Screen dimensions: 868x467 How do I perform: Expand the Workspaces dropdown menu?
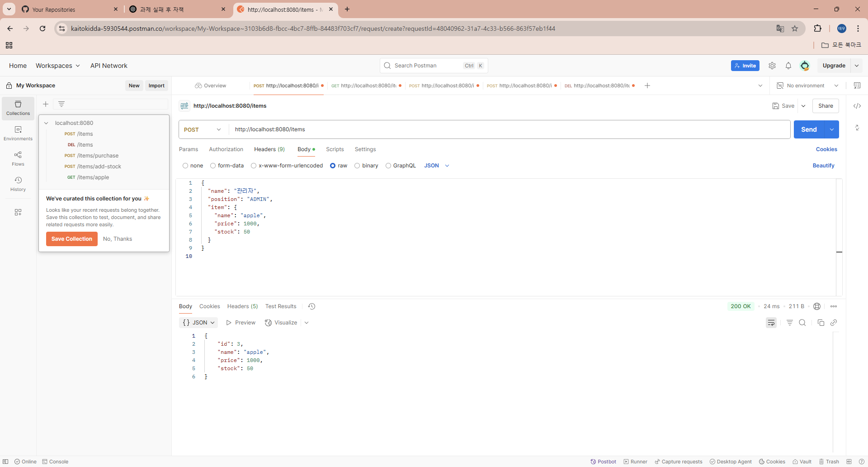point(58,66)
